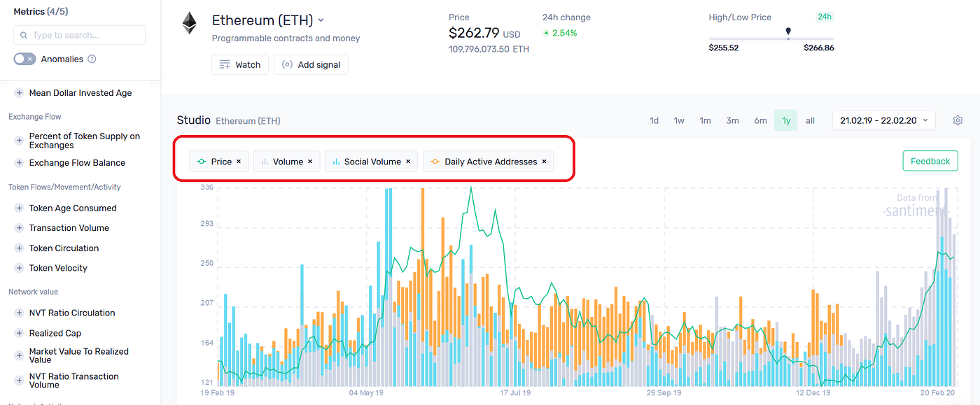Image resolution: width=980 pixels, height=405 pixels.
Task: Click the Volume metric chip
Action: [287, 162]
